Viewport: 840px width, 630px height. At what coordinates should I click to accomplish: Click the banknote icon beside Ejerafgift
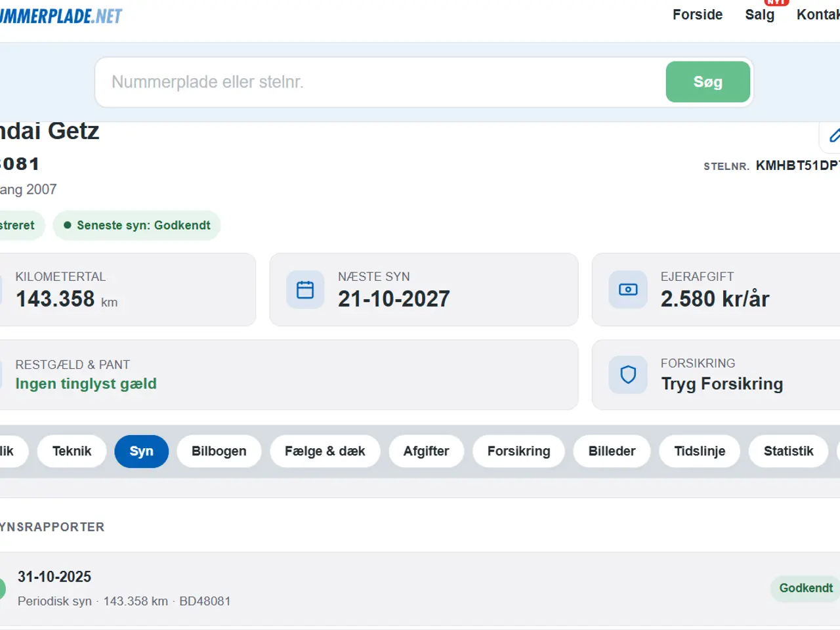point(628,289)
